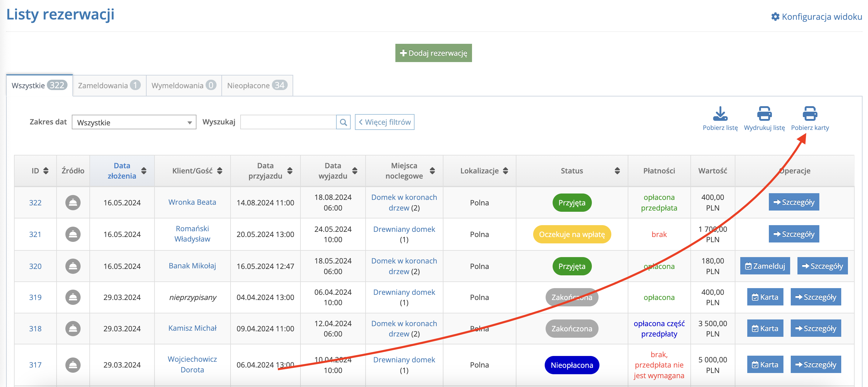
Task: Open Drewniany domek link in row 321
Action: coord(404,229)
